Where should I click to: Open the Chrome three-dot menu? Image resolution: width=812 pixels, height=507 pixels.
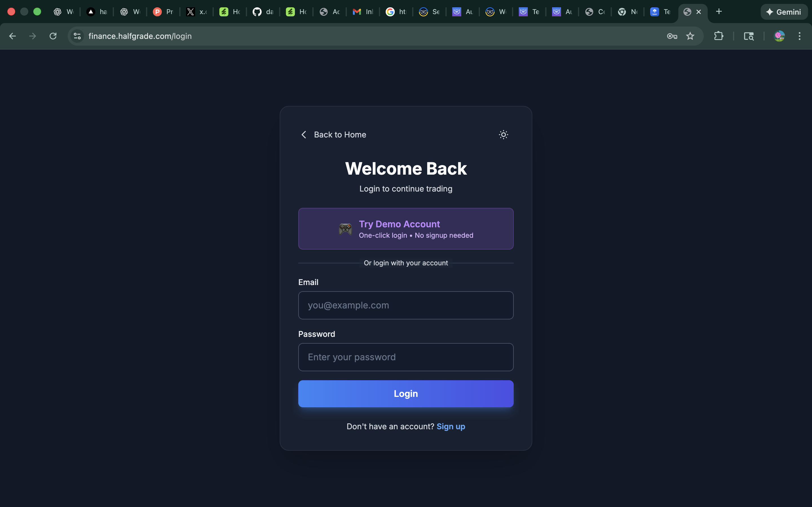800,36
